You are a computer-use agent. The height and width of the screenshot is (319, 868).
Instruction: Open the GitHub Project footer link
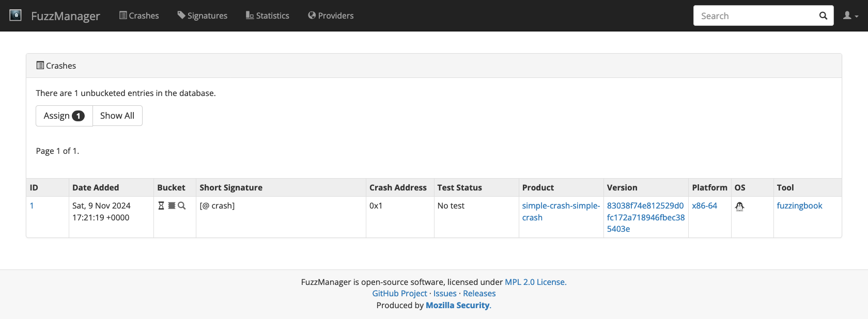[399, 293]
